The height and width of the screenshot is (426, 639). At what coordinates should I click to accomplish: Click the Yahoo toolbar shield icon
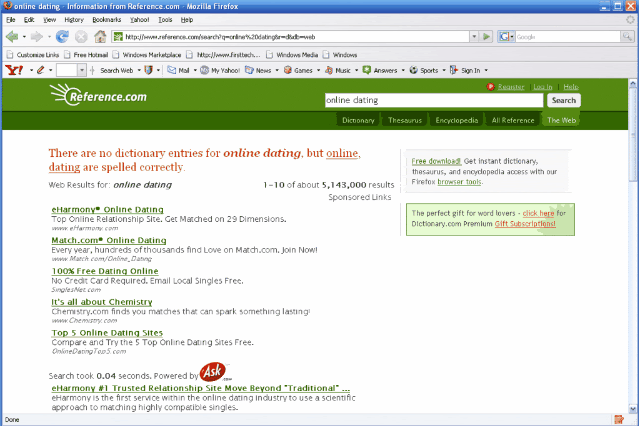click(x=148, y=70)
